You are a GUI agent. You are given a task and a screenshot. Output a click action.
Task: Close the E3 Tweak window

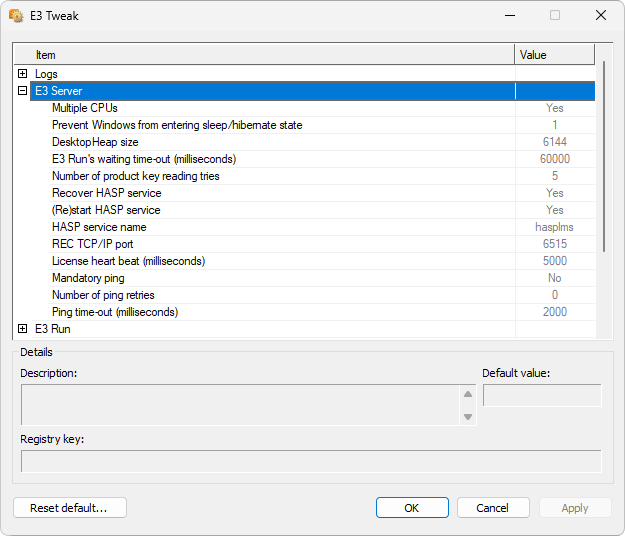pos(600,16)
